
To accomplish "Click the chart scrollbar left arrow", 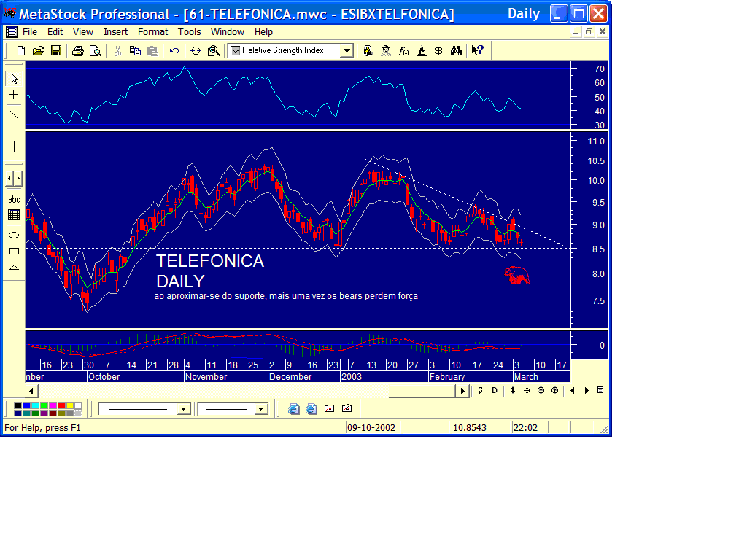I will coord(31,391).
